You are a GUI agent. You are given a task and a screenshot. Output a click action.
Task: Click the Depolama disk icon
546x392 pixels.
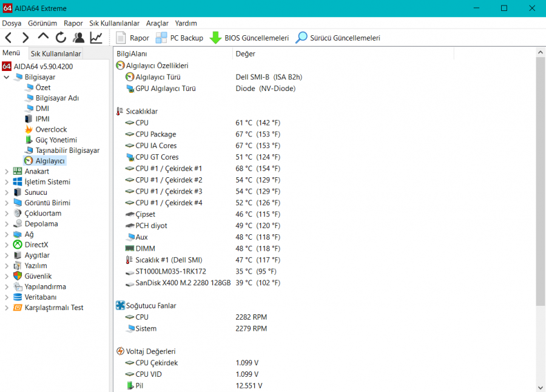(18, 223)
